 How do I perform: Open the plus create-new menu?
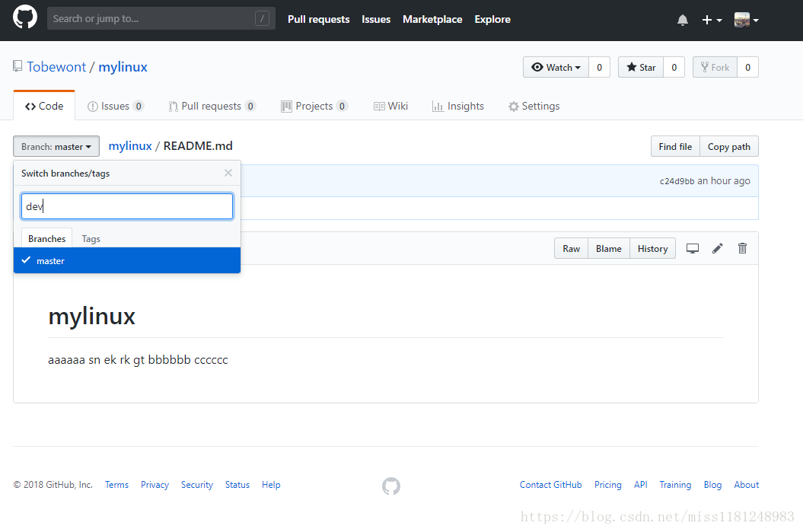pos(712,20)
